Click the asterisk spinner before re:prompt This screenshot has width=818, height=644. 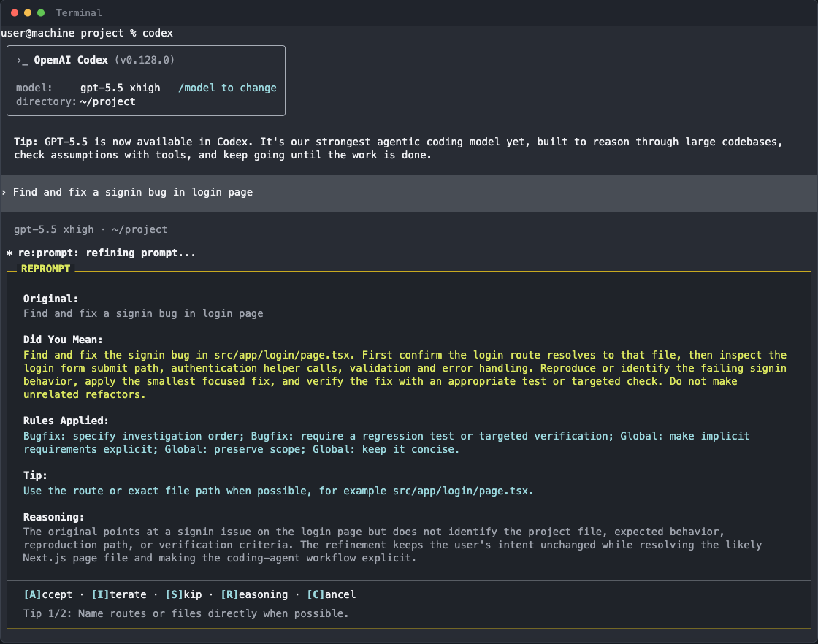click(x=9, y=253)
